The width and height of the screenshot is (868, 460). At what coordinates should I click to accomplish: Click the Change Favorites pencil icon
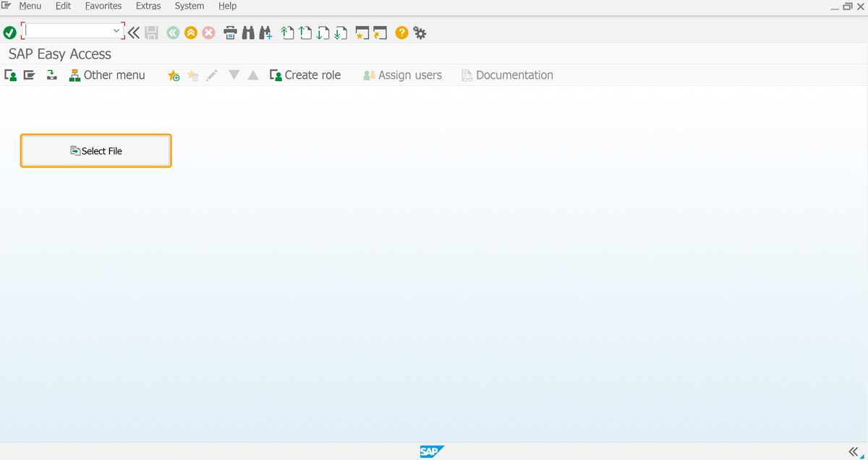(211, 75)
